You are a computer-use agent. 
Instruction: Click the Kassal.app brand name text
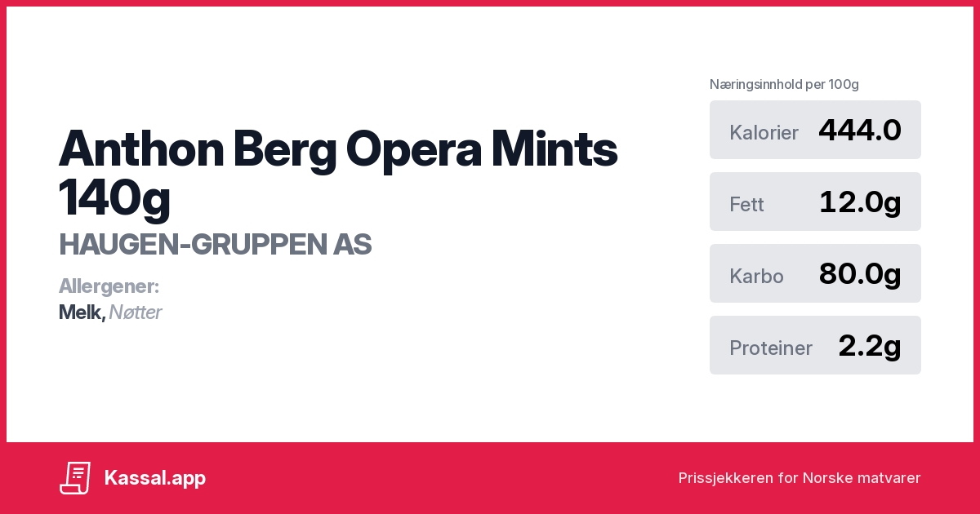[x=154, y=478]
